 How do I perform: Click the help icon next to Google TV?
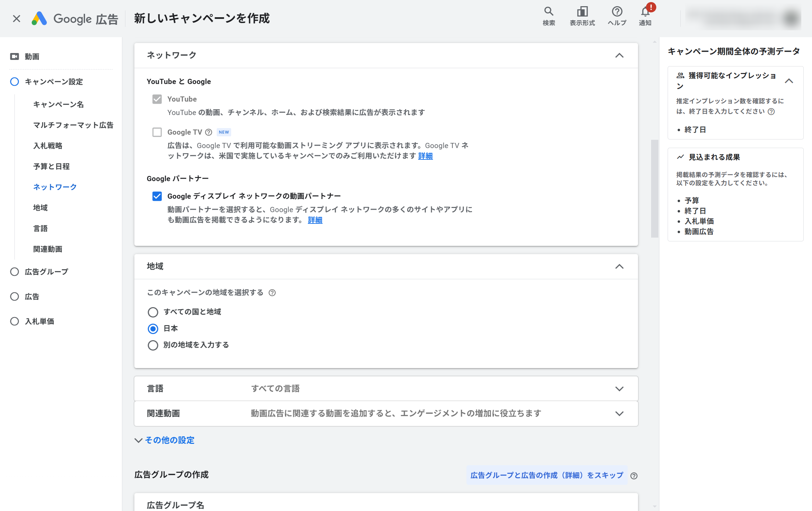click(x=208, y=132)
